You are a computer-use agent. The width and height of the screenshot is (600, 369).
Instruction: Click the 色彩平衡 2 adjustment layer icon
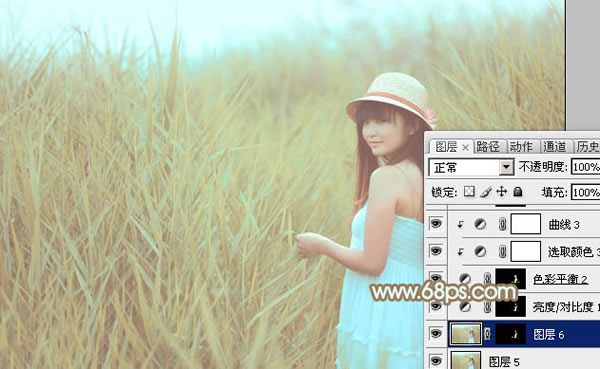(465, 279)
